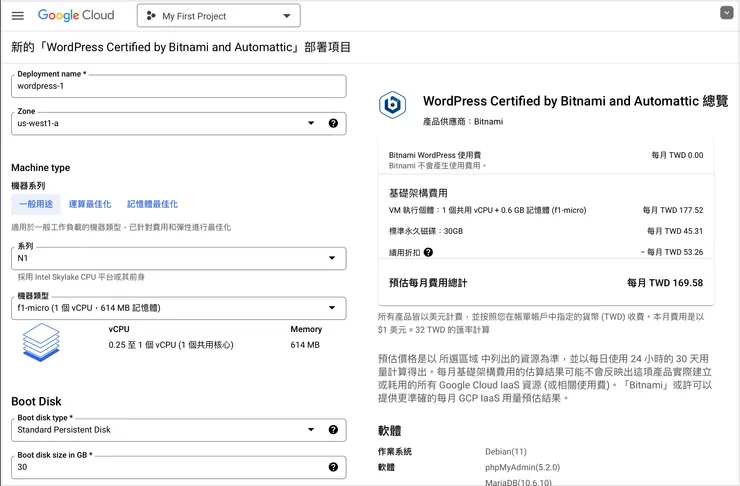Screen dimensions: 740x486
Task: Click the Boot disk size help icon
Action: coord(333,467)
